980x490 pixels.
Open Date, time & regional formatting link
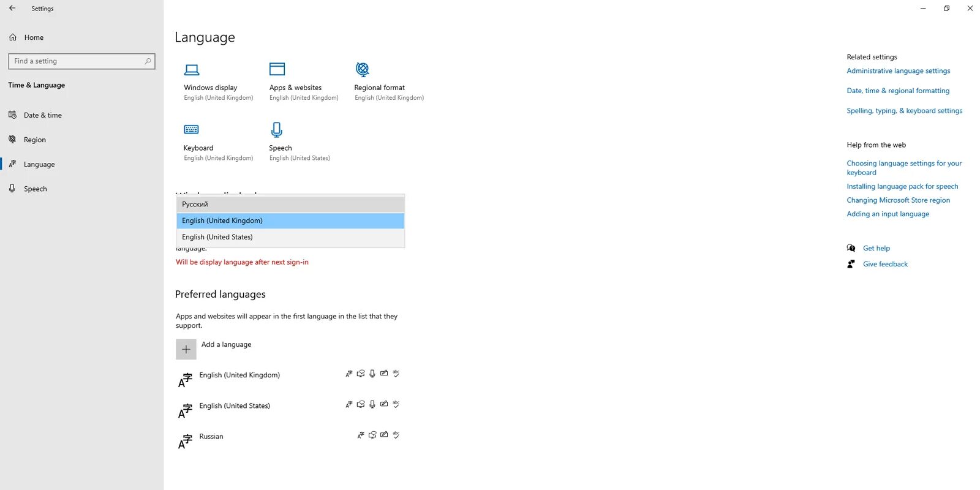[x=898, y=91]
